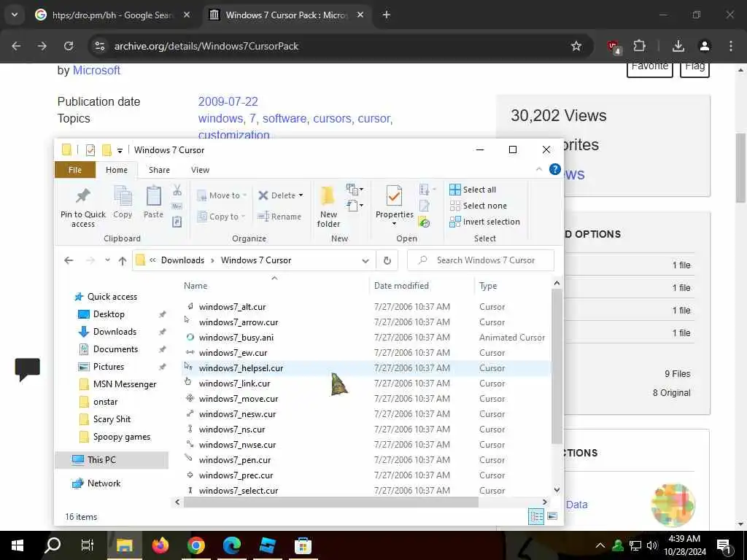Select Downloads in Quick access
The height and width of the screenshot is (560, 747).
[x=115, y=332]
